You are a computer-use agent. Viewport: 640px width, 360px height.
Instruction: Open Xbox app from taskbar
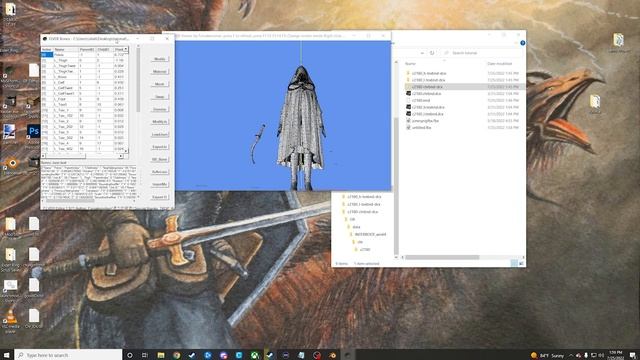pos(254,355)
